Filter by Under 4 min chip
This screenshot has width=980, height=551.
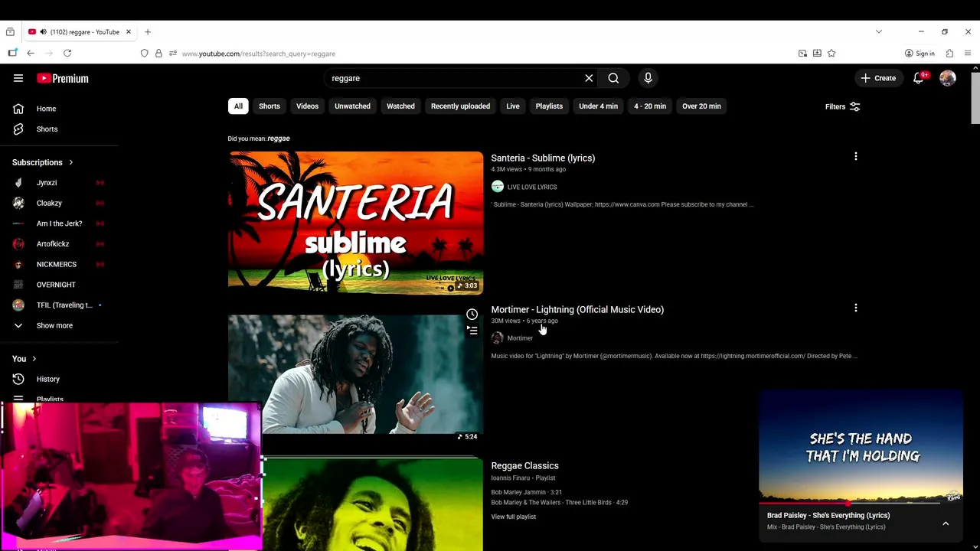point(598,106)
